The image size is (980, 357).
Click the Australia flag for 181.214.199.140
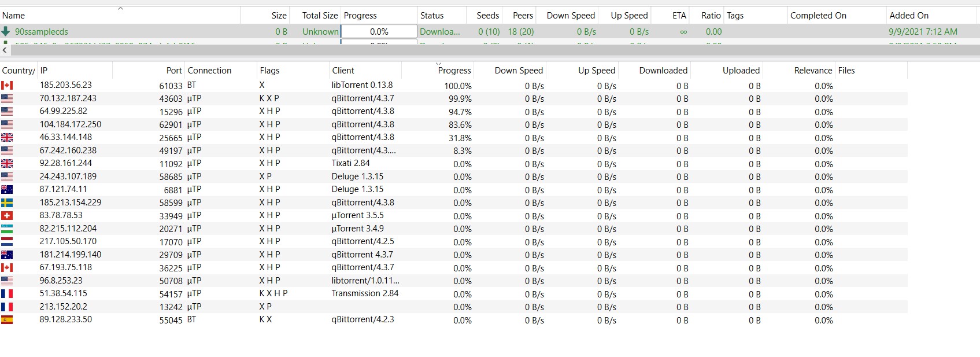(7, 255)
